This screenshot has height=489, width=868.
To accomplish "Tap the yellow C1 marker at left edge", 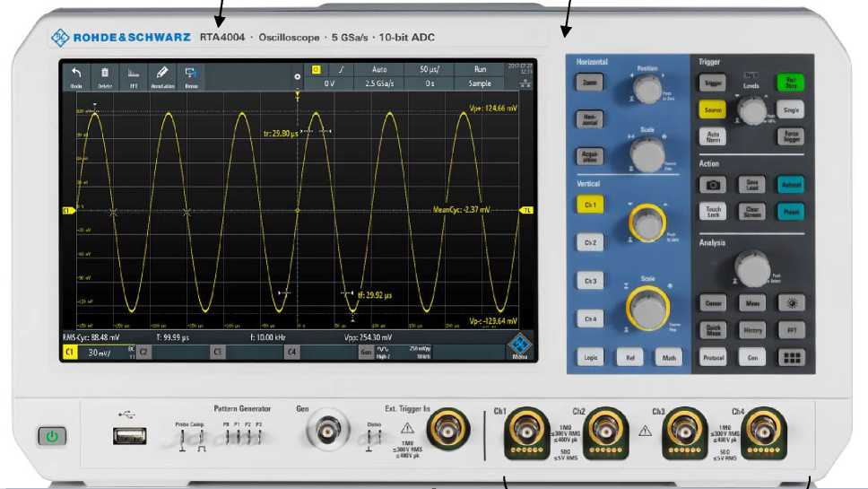I will tap(69, 211).
